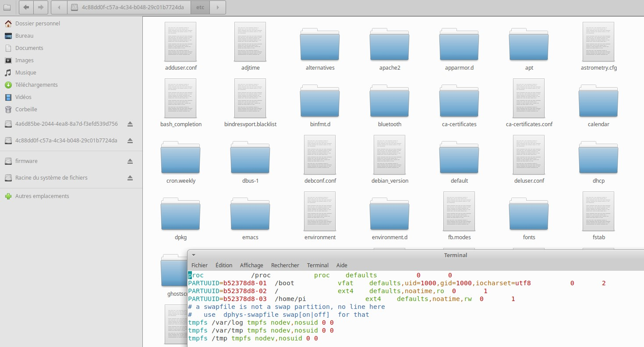Select the adduser.conf file icon

[x=180, y=42]
